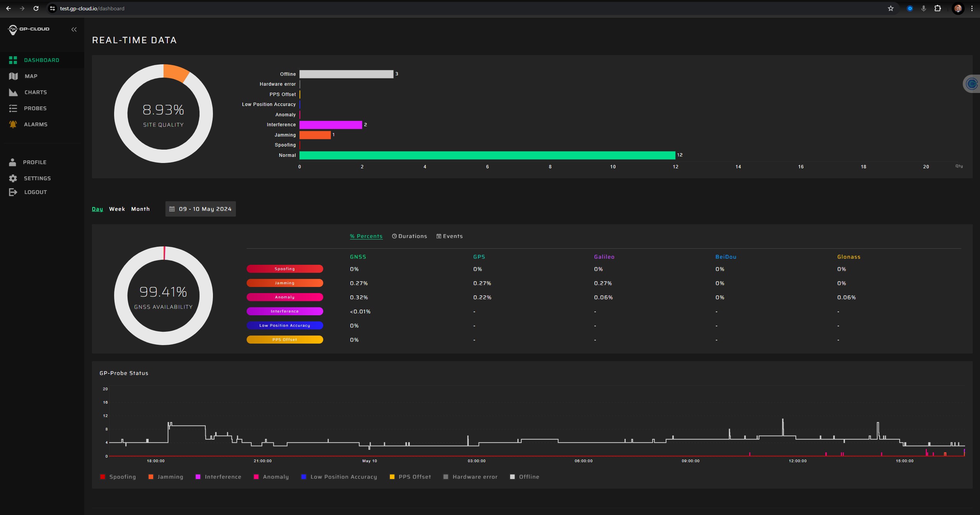Switch to the Events tab
The image size is (980, 515).
coord(450,236)
